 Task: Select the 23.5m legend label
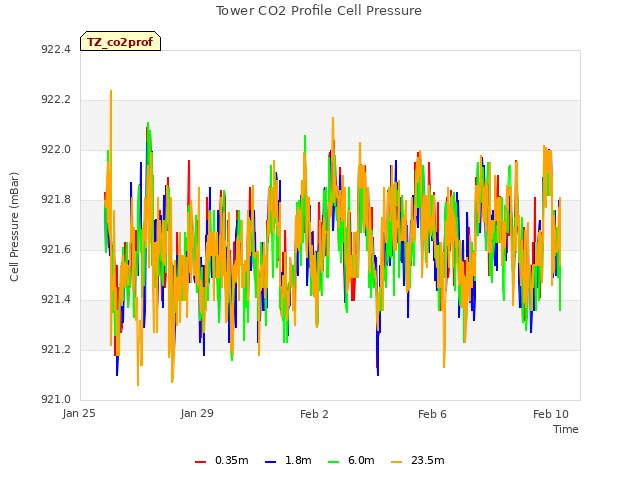click(427, 460)
